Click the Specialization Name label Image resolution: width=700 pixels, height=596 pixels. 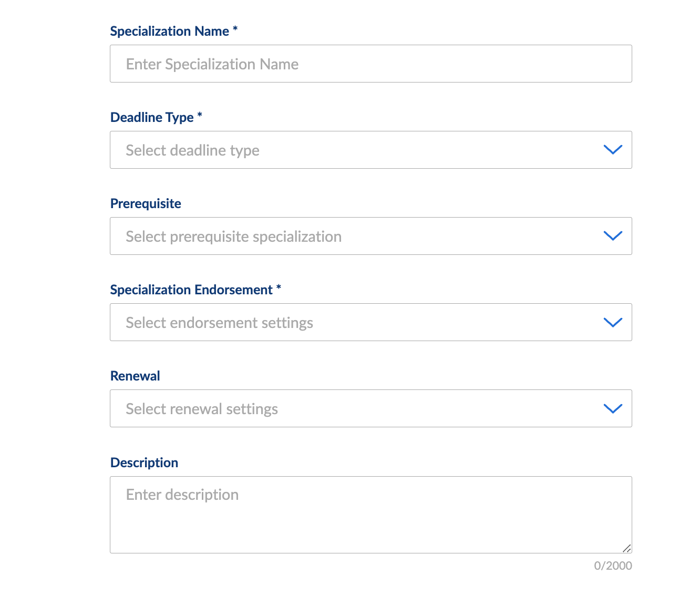169,32
